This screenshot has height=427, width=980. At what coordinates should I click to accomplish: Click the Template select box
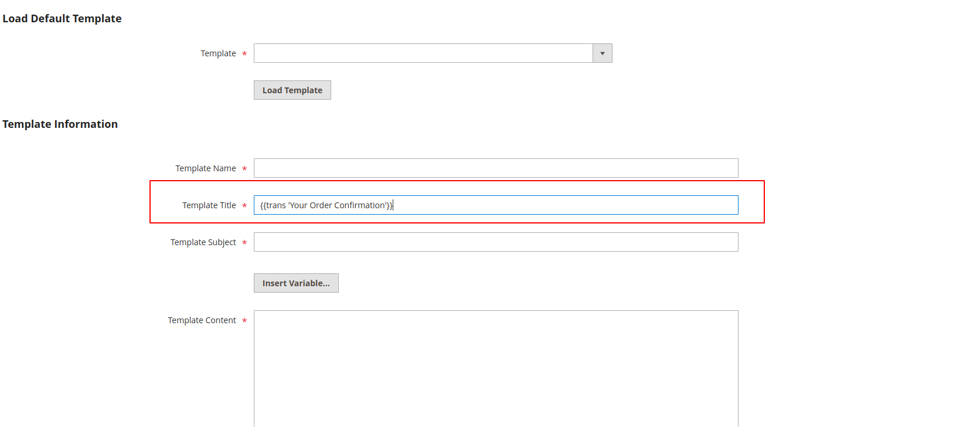433,53
